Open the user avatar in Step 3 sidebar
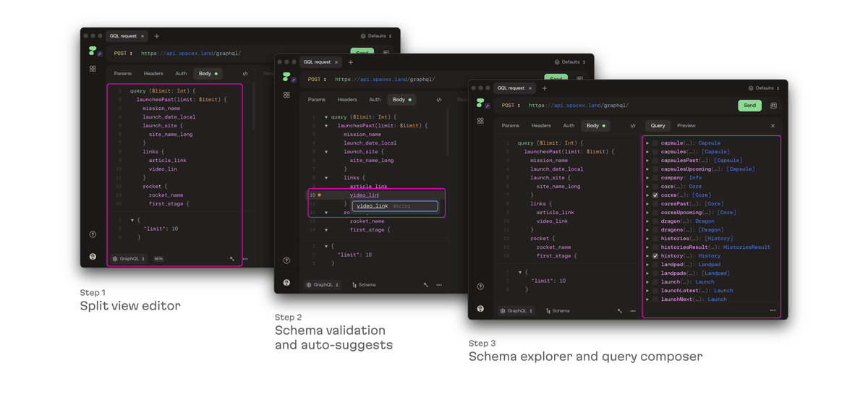The height and width of the screenshot is (413, 868). (x=480, y=309)
